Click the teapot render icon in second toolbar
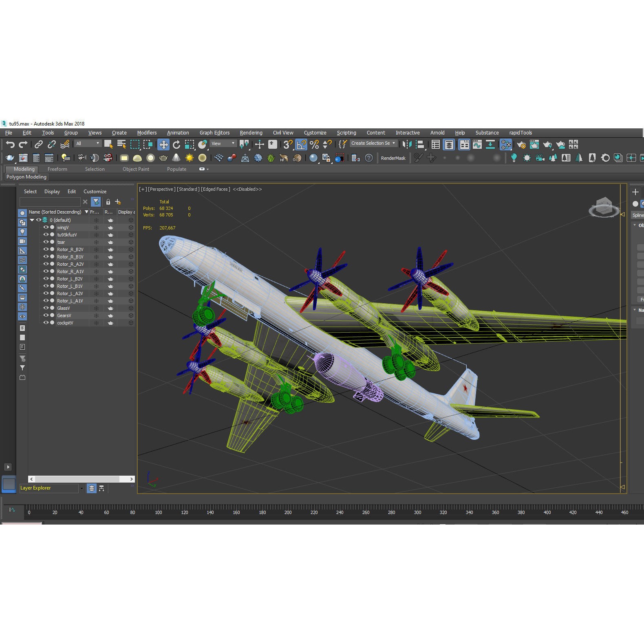 coord(10,158)
